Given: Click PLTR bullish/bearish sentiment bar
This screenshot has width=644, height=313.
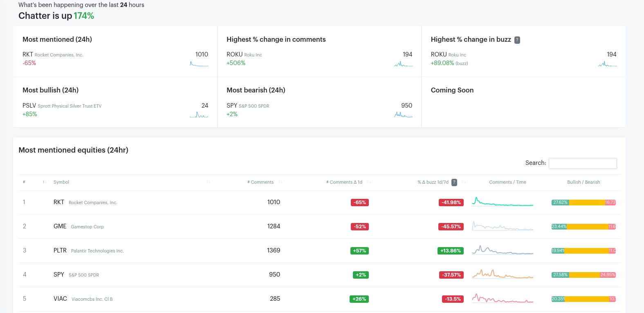Looking at the screenshot, I should point(583,251).
